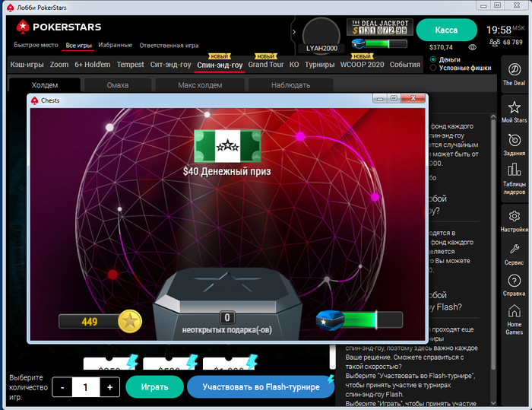
Task: Open Настройки gear icon
Action: tap(515, 216)
